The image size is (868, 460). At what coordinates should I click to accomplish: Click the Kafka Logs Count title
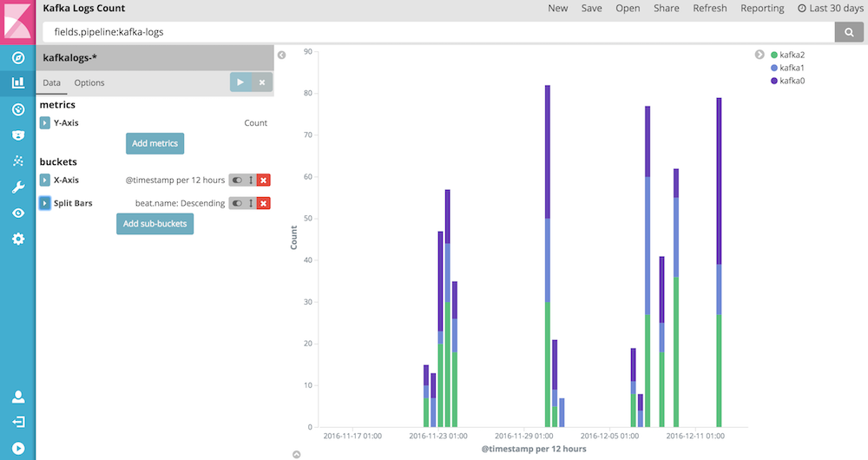point(84,9)
